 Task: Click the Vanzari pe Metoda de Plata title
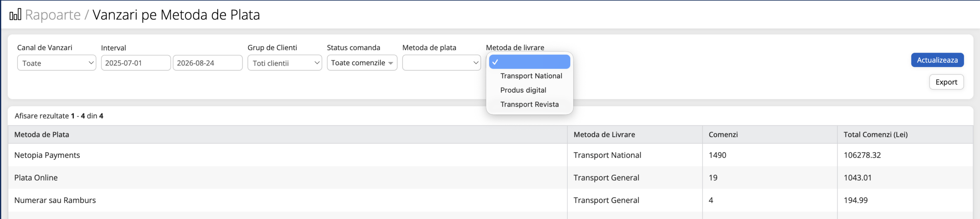coord(176,15)
